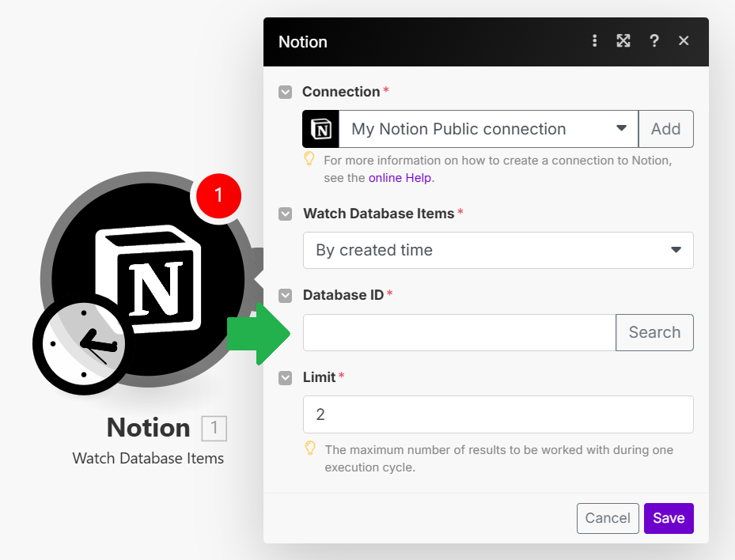Click the Database ID input field

click(460, 332)
